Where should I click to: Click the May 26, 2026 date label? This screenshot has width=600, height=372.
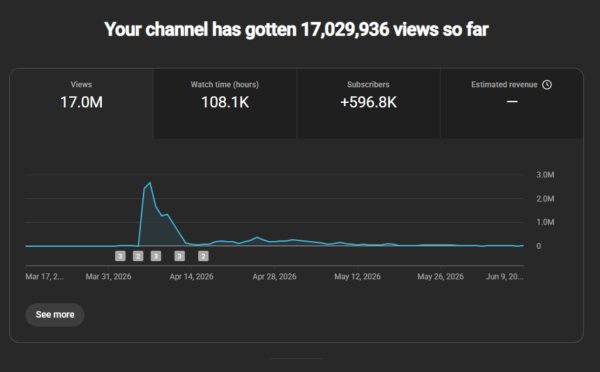click(x=440, y=276)
